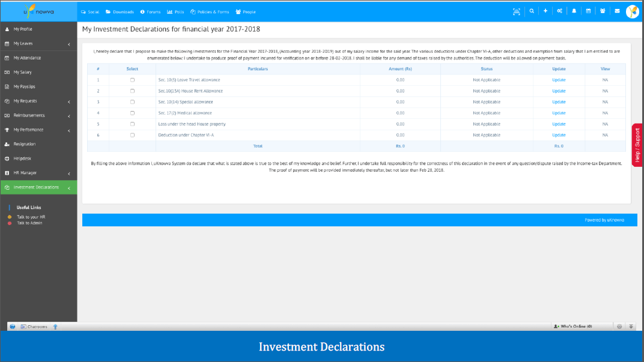
Task: Expand Investment Declarations submenu arrow
Action: [x=69, y=187]
